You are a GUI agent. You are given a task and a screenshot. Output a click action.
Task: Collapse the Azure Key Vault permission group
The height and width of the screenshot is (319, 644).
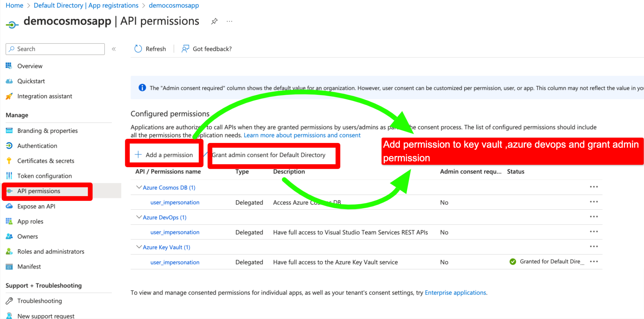coord(139,247)
